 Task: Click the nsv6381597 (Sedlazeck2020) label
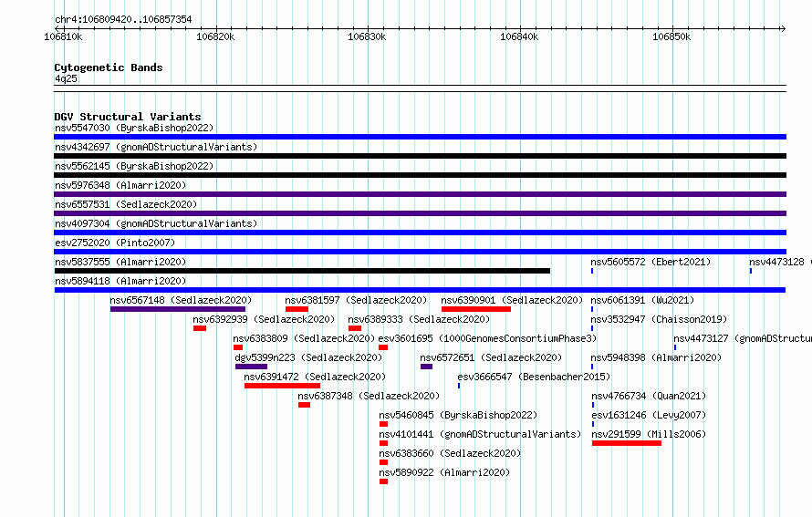[356, 300]
